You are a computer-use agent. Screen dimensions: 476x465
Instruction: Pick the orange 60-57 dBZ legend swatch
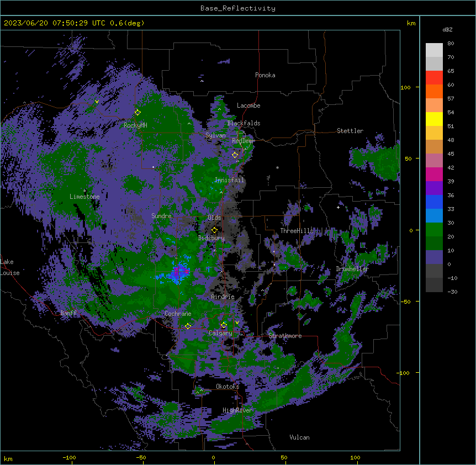434,91
